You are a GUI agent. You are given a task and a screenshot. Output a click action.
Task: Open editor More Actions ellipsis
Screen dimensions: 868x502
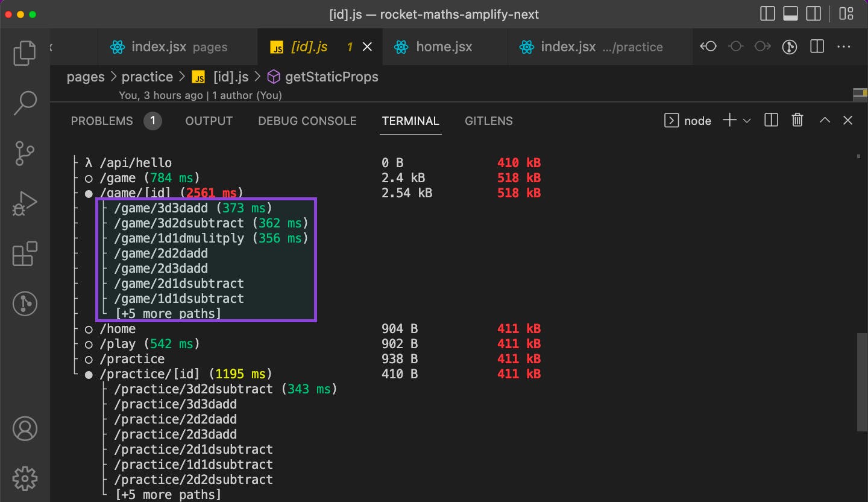point(844,46)
